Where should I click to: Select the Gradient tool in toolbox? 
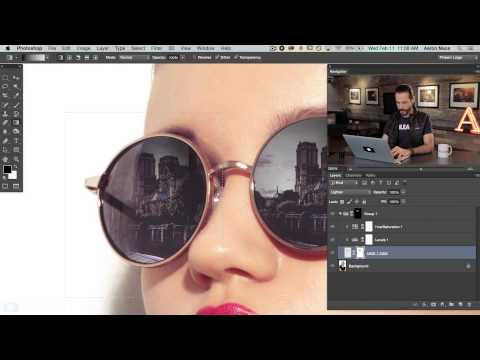[x=16, y=123]
